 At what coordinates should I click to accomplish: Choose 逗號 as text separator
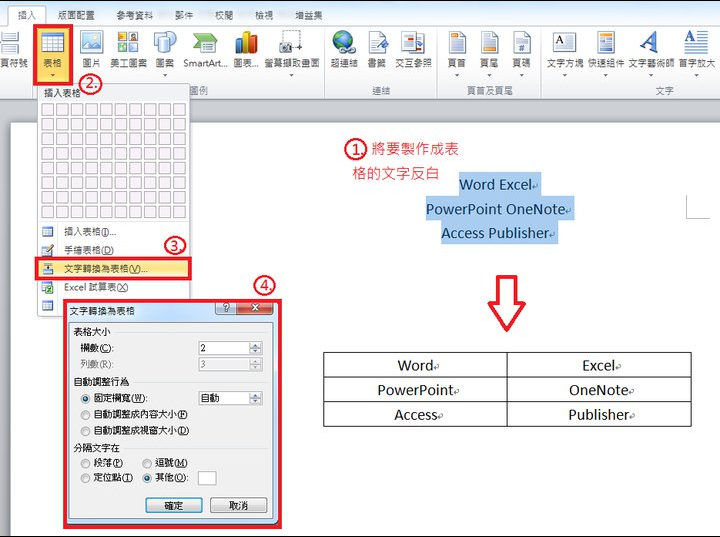pos(147,463)
